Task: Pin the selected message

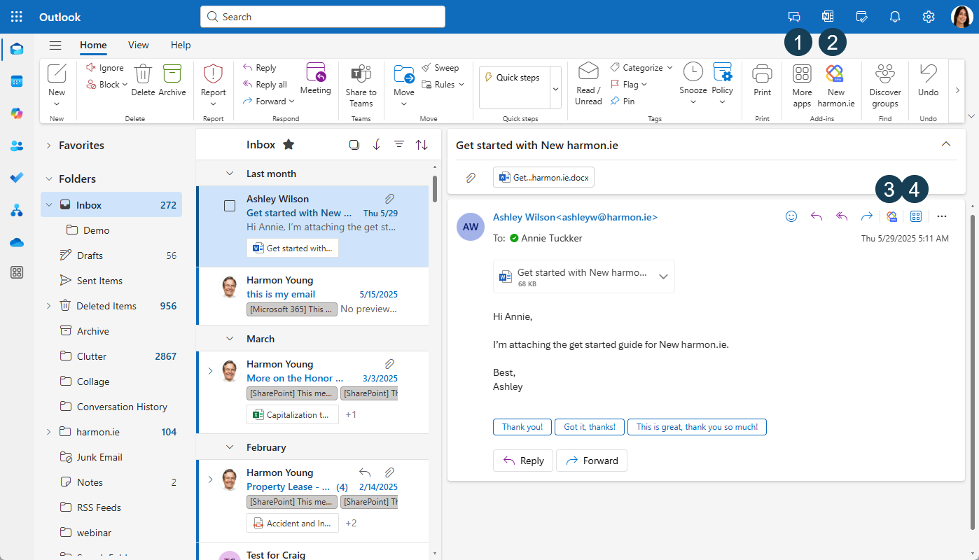Action: (623, 101)
